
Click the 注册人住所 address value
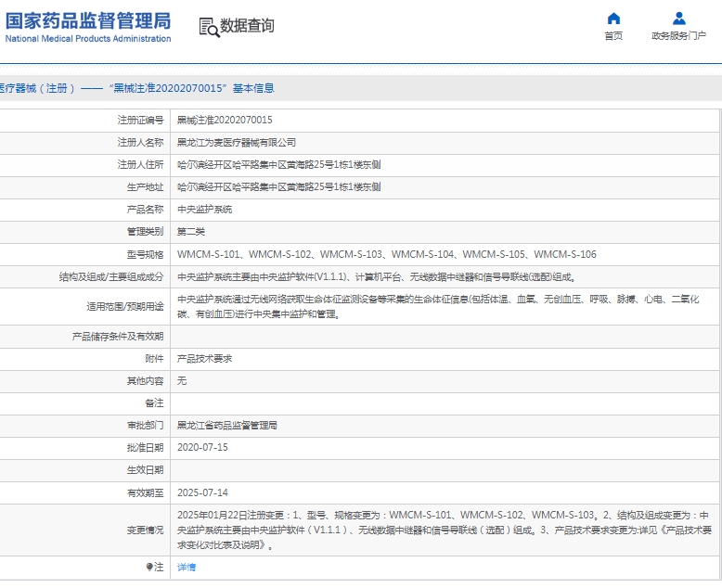(x=278, y=165)
